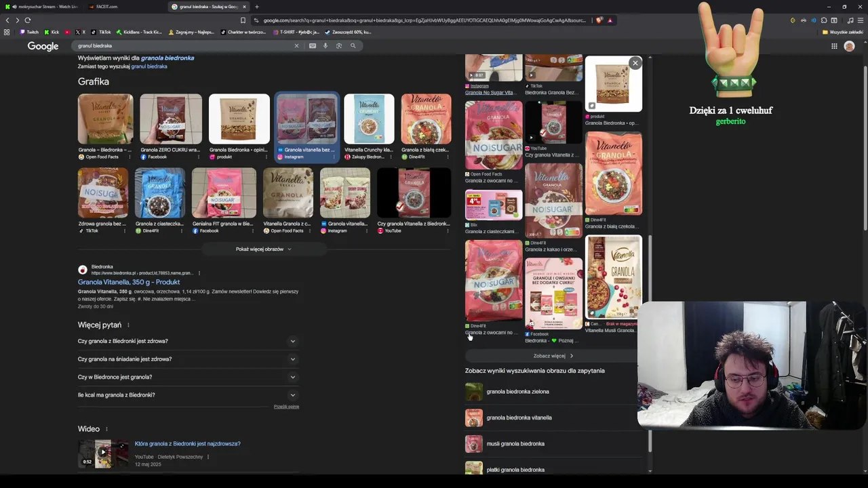This screenshot has width=868, height=488.
Task: Open the Twitch bookmark
Action: (x=30, y=32)
